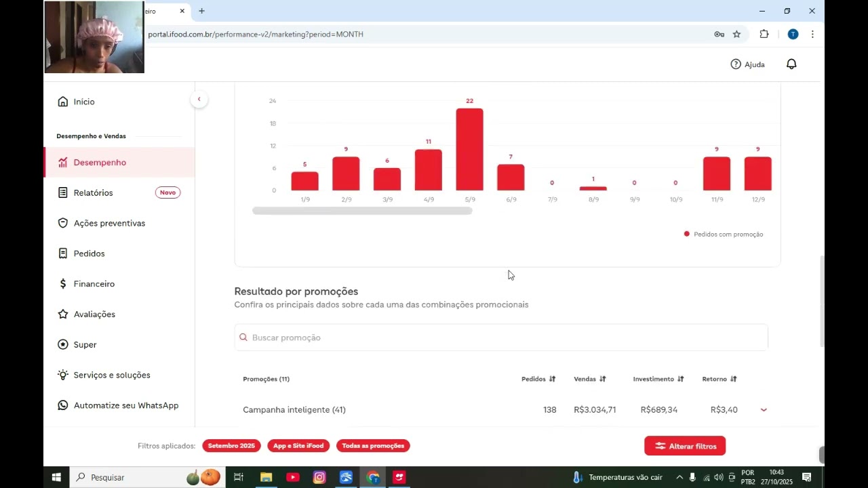The width and height of the screenshot is (868, 488).
Task: Open Task View on the taskbar
Action: click(239, 477)
